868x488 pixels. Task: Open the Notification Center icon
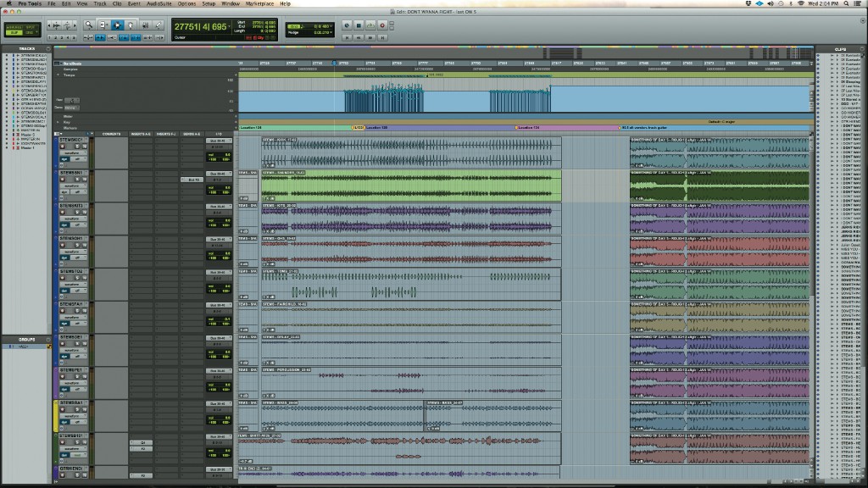point(859,3)
